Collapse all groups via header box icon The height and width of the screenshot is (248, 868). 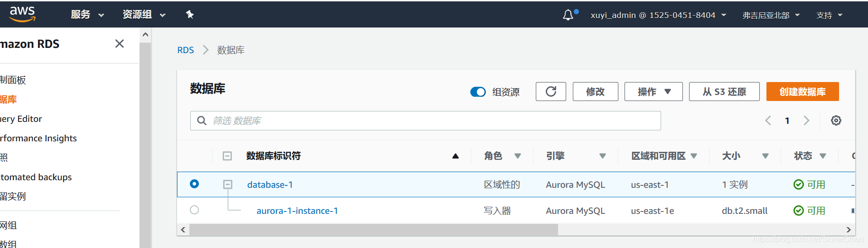tap(227, 156)
